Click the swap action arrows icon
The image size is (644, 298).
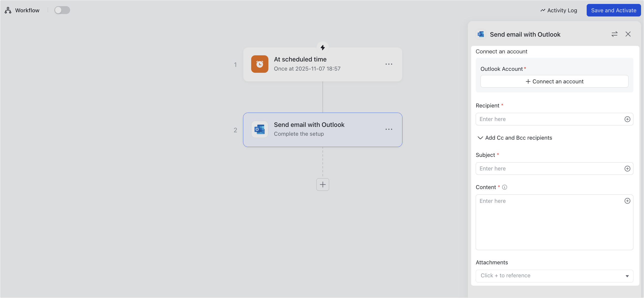pyautogui.click(x=614, y=34)
